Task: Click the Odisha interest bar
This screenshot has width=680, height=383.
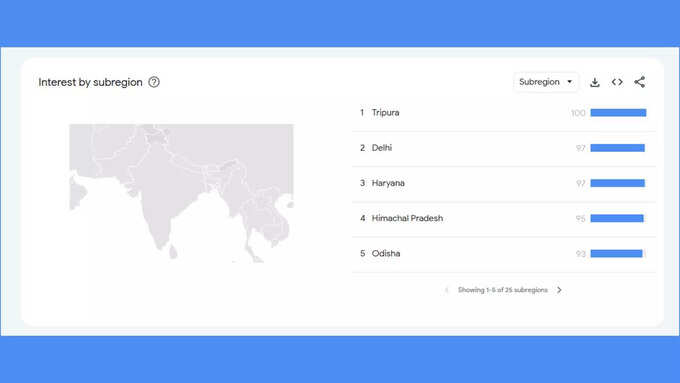Action: (616, 253)
